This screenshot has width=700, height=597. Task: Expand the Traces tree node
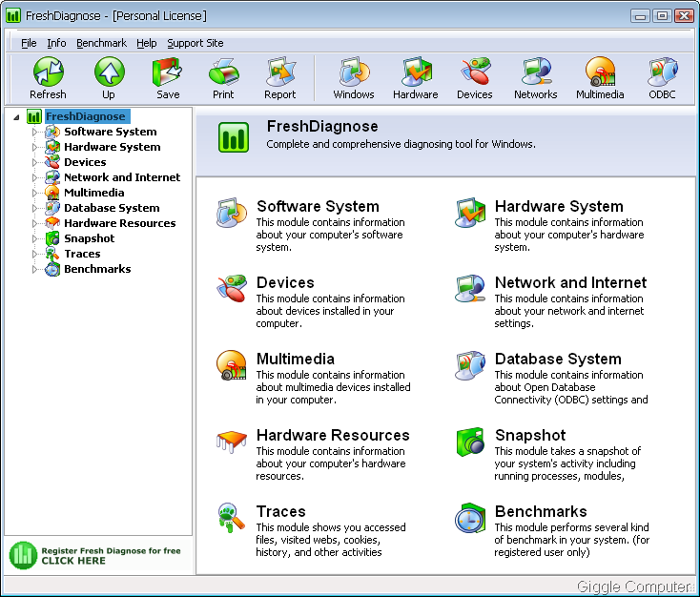click(34, 254)
